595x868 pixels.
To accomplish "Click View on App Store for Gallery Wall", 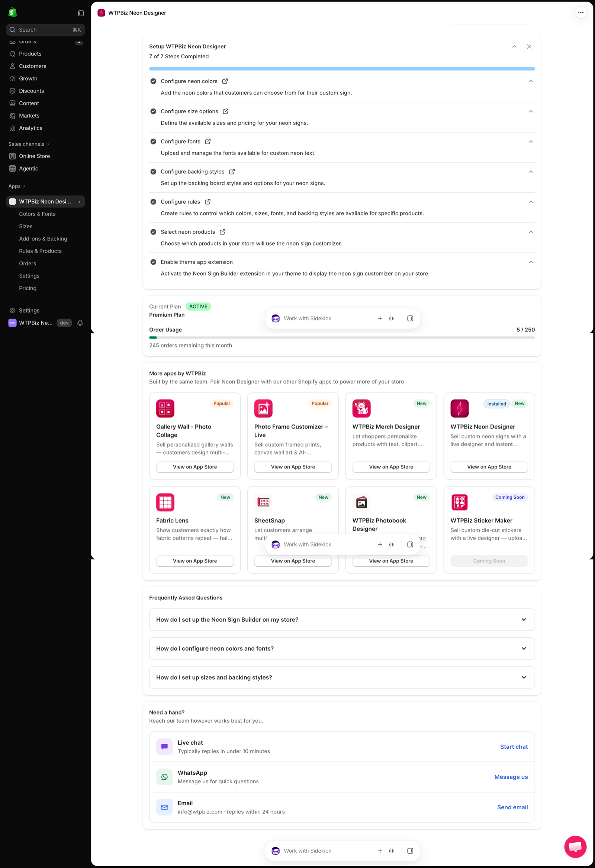I will [x=195, y=467].
